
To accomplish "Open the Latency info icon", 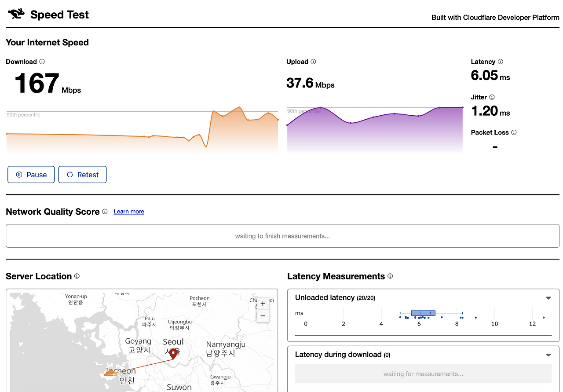I will tap(500, 62).
